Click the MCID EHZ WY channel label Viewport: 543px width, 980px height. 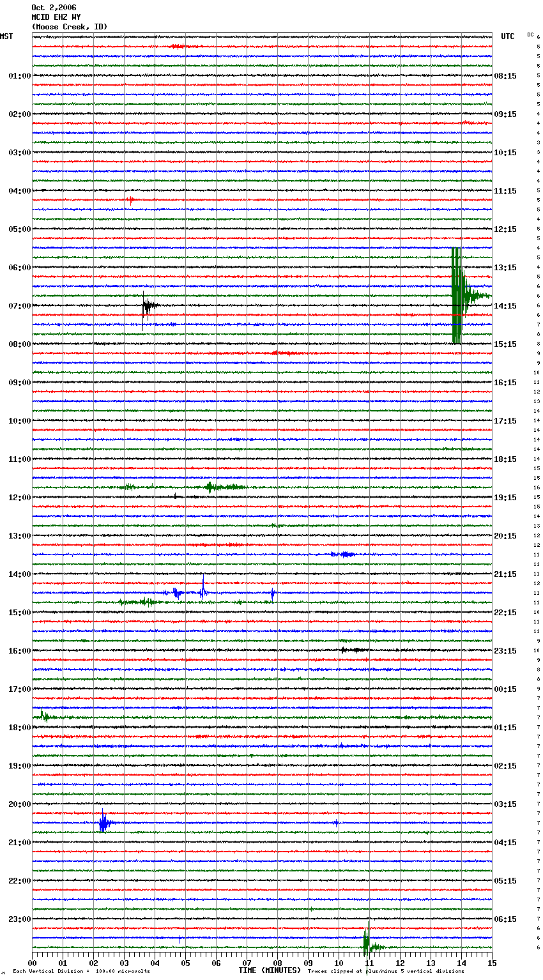(x=56, y=17)
